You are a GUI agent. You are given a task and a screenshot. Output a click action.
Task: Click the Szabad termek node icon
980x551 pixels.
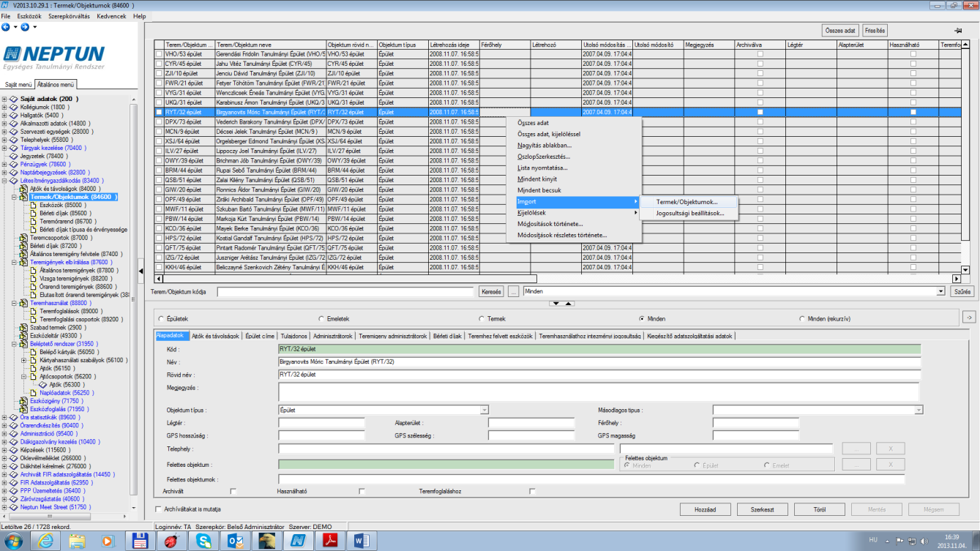25,327
